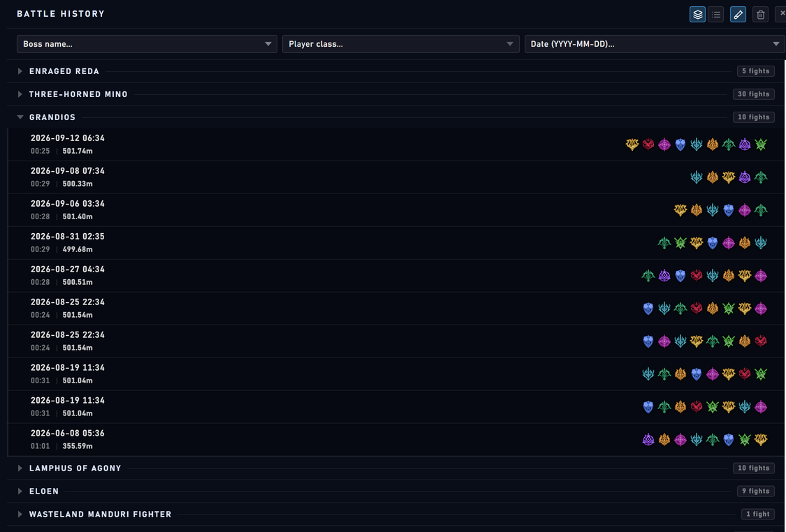This screenshot has height=532, width=786.
Task: Click the "1 fight" count badge
Action: tap(758, 515)
